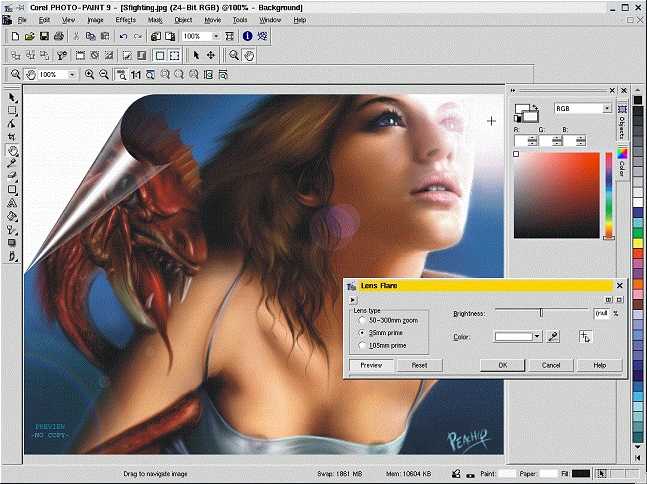Click the Save icon in toolbar
The width and height of the screenshot is (647, 484).
coord(46,36)
